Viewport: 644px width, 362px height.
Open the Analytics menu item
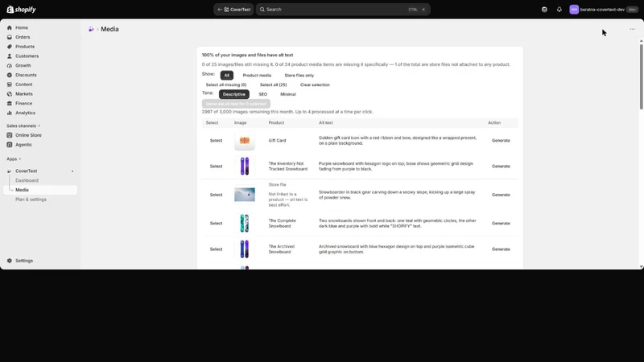25,113
